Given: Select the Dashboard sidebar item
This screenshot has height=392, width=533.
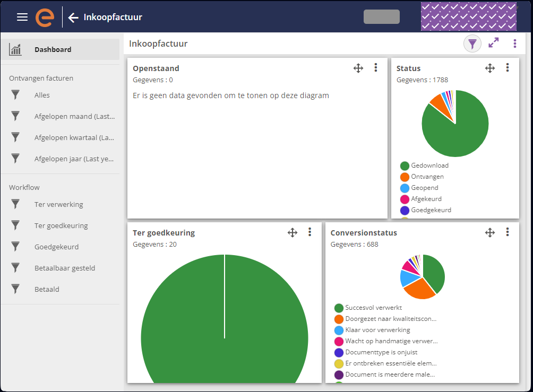Looking at the screenshot, I should click(60, 49).
